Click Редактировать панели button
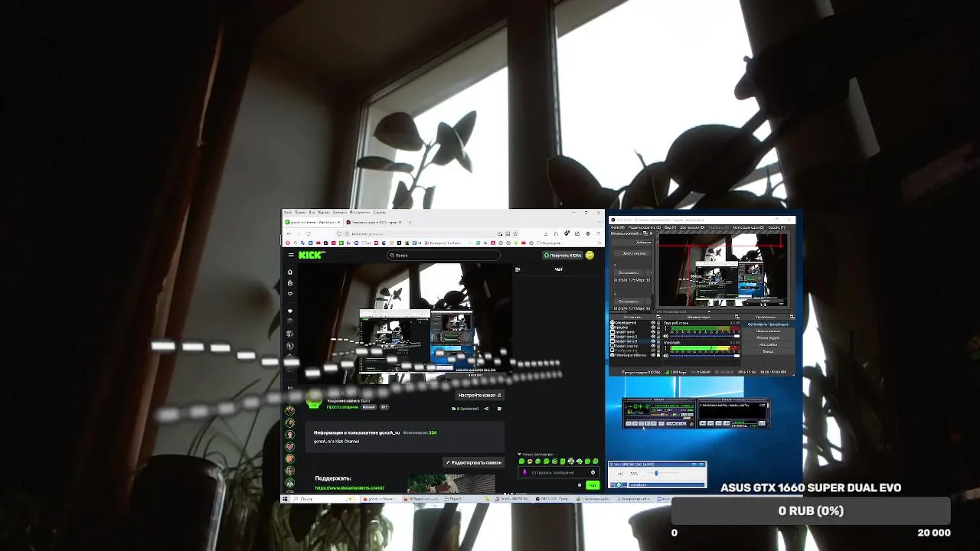Image resolution: width=980 pixels, height=551 pixels. coord(474,463)
